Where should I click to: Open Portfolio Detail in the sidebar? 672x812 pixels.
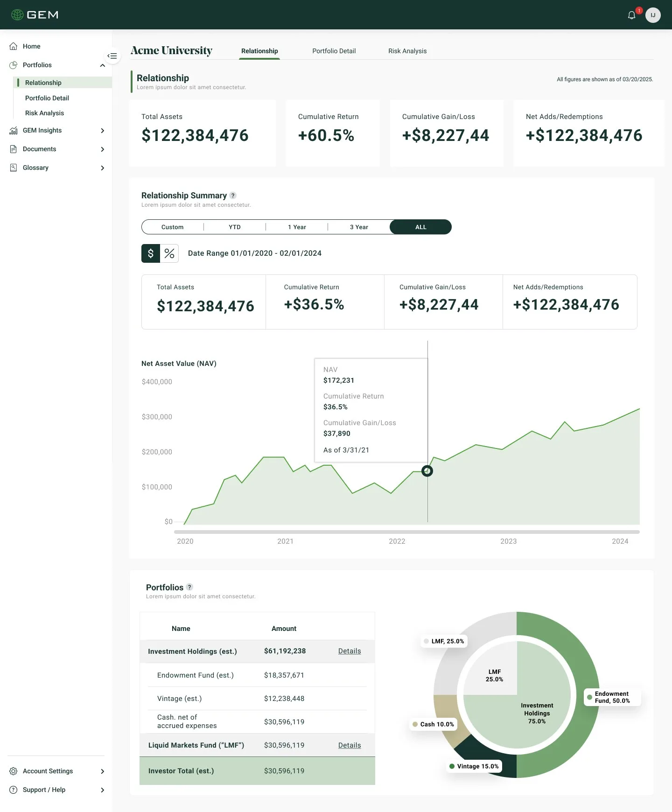point(47,98)
